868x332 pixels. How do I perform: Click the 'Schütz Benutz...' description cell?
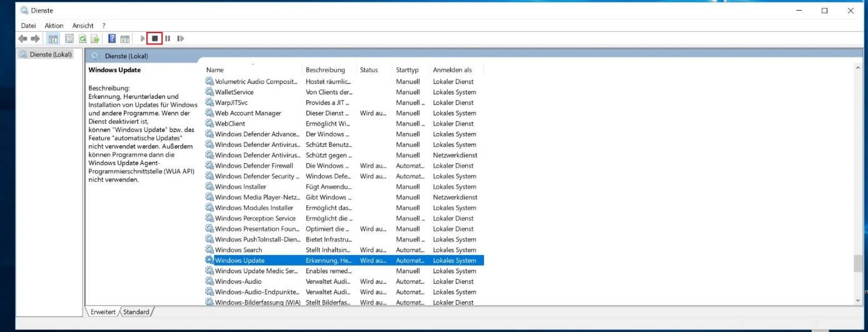tap(328, 144)
